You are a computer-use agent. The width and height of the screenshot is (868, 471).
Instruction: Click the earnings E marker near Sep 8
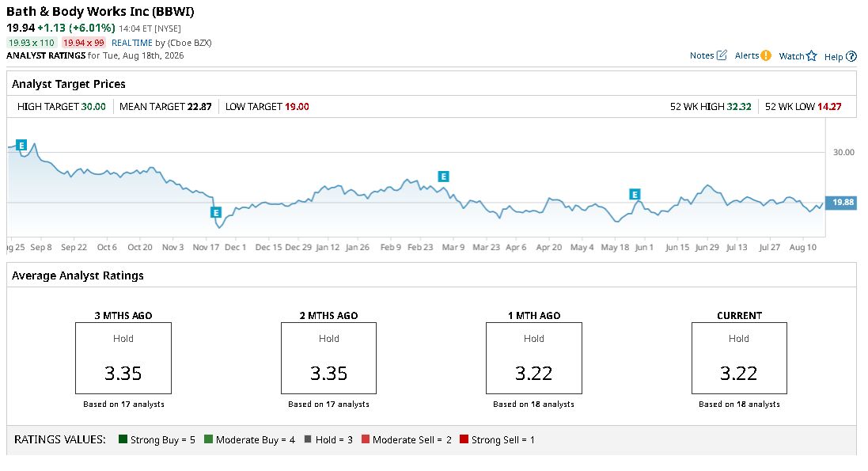(21, 145)
